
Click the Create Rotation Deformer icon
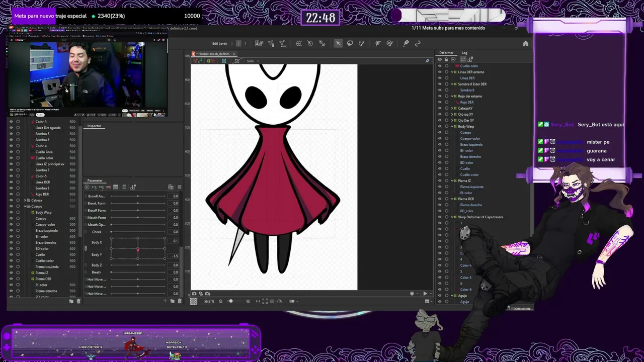click(x=310, y=44)
